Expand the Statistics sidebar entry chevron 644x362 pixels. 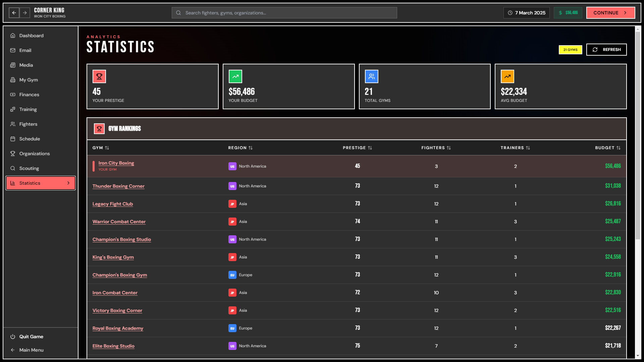pyautogui.click(x=68, y=183)
